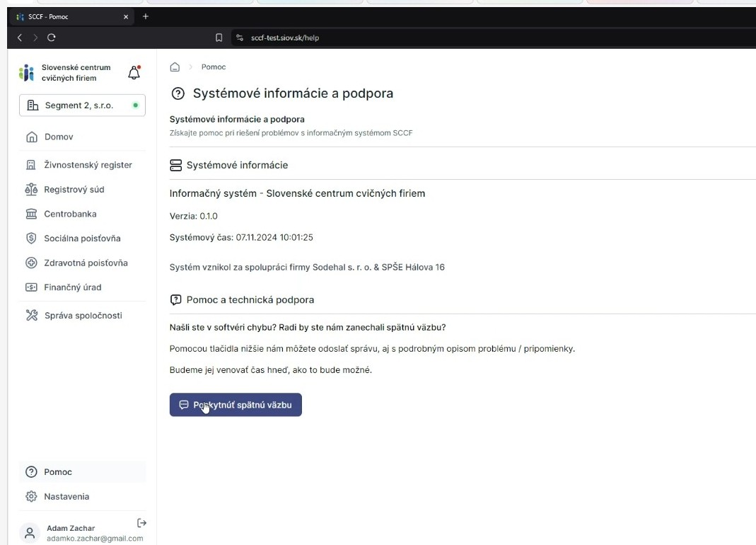Image resolution: width=756 pixels, height=545 pixels.
Task: Go to Finančný úrad page
Action: pyautogui.click(x=72, y=287)
